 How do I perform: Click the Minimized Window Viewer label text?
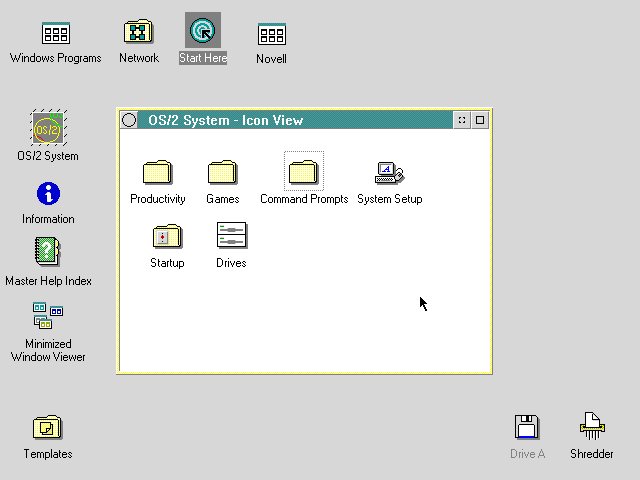tap(48, 350)
